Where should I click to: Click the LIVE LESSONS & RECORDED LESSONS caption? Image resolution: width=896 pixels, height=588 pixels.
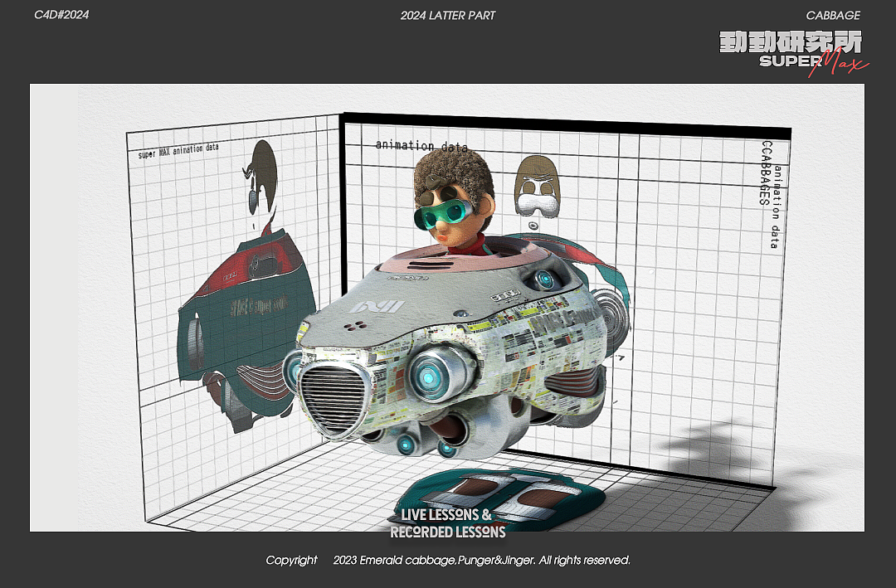(447, 523)
